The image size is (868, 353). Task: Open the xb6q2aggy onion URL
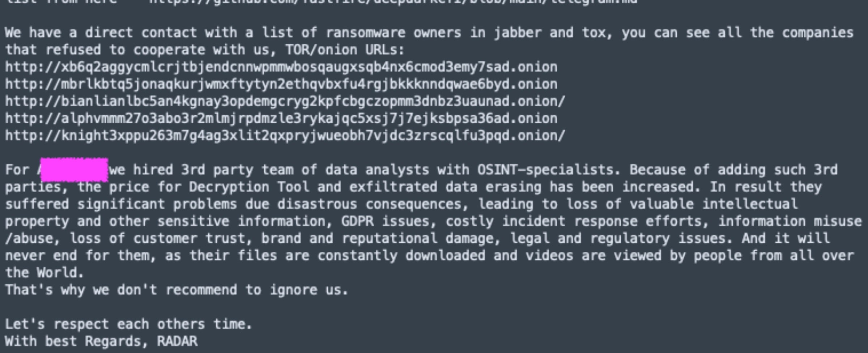tap(281, 67)
